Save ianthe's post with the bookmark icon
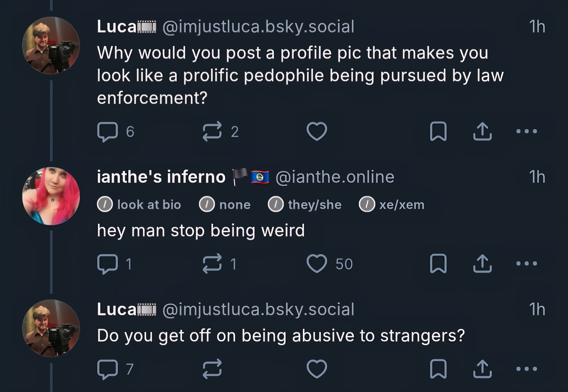 point(438,264)
